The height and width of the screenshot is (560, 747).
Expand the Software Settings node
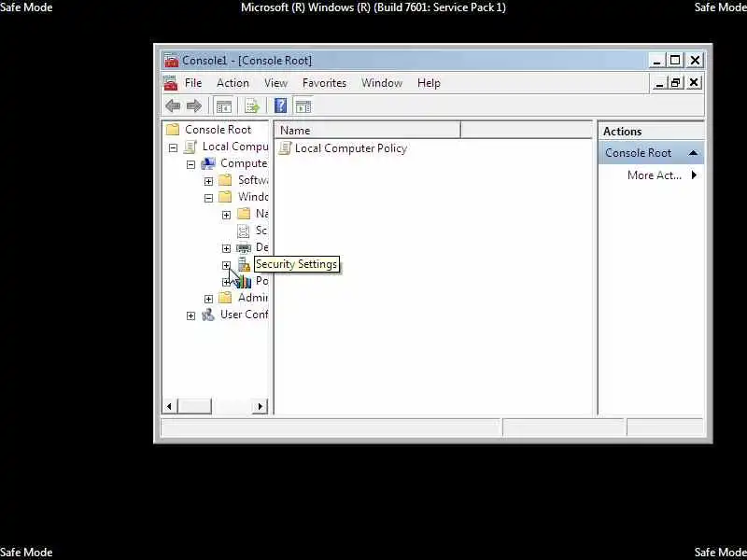tap(208, 181)
